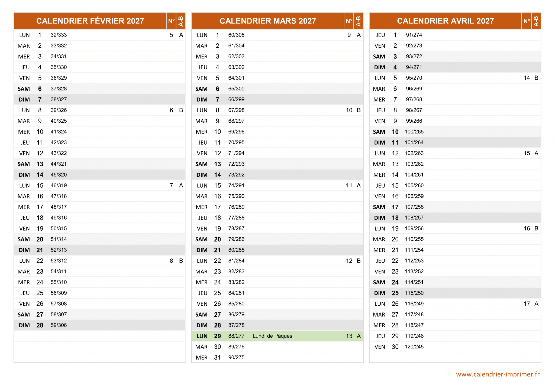The width and height of the screenshot is (555, 392).
Task: Click the Calendrier Avril 2027 header
Action: (445, 21)
